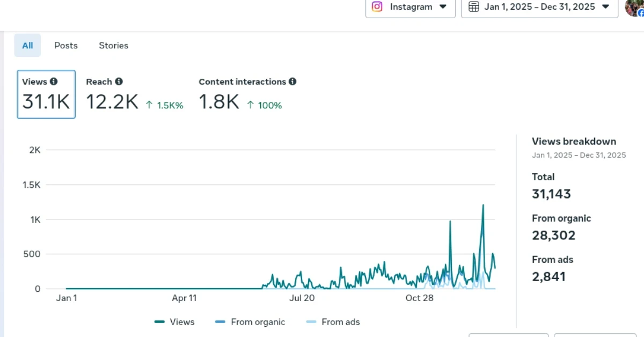The width and height of the screenshot is (644, 337).
Task: Click the Content interactions info icon
Action: (292, 82)
